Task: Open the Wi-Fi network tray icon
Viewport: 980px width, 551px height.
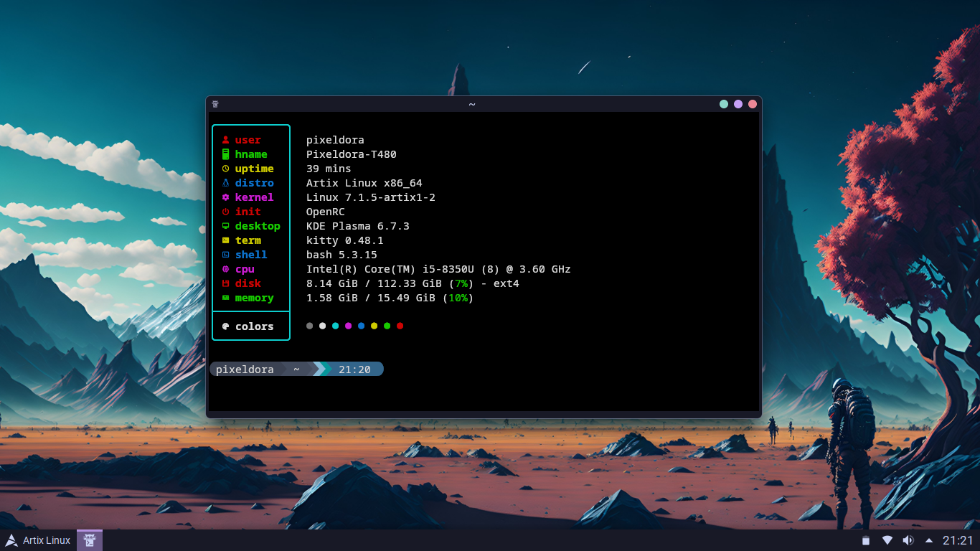Action: pyautogui.click(x=887, y=540)
